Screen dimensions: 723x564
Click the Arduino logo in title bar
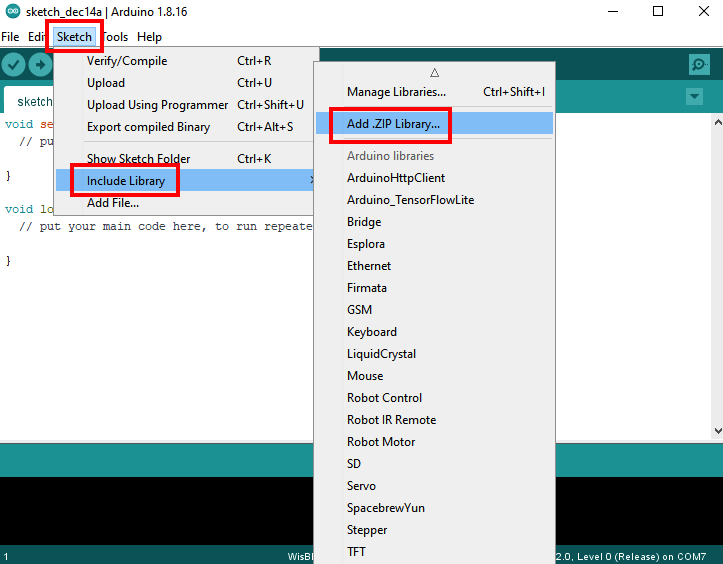pyautogui.click(x=12, y=11)
